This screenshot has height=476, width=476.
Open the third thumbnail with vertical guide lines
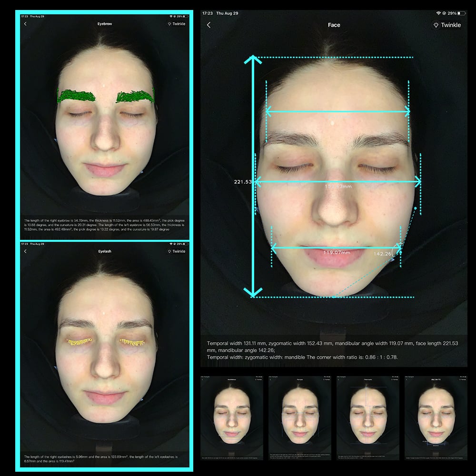[367, 418]
